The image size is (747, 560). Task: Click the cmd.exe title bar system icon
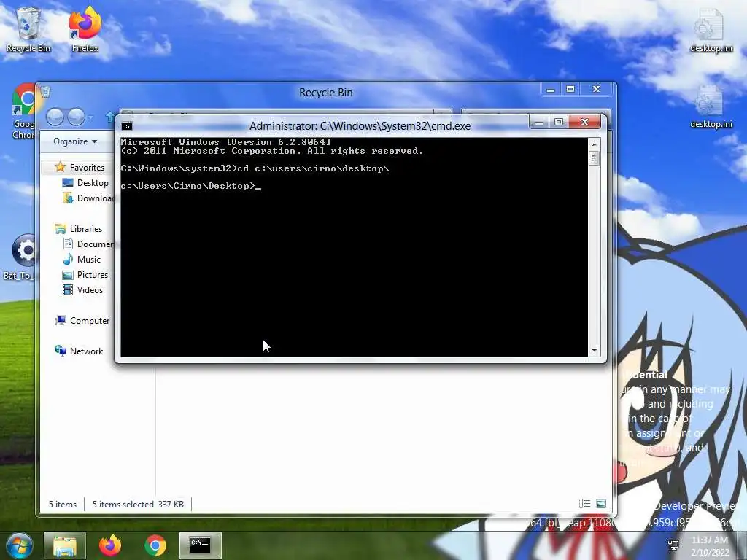coord(127,126)
